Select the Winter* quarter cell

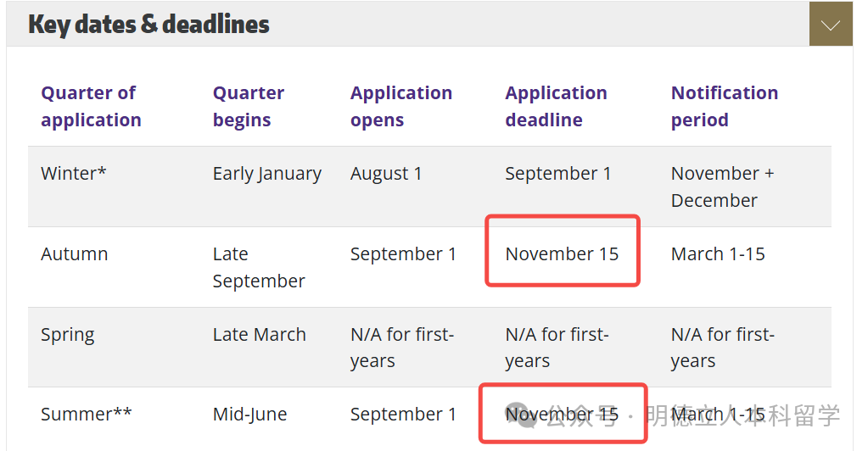pos(74,174)
